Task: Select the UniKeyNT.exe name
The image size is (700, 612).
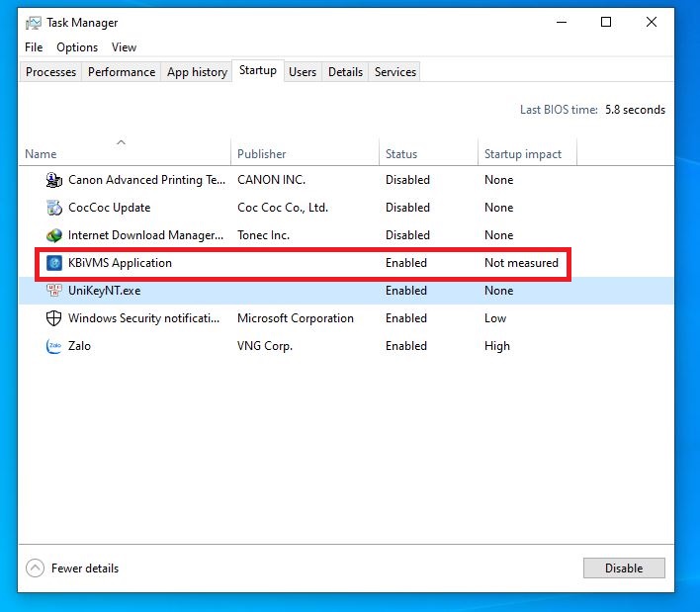Action: [105, 291]
